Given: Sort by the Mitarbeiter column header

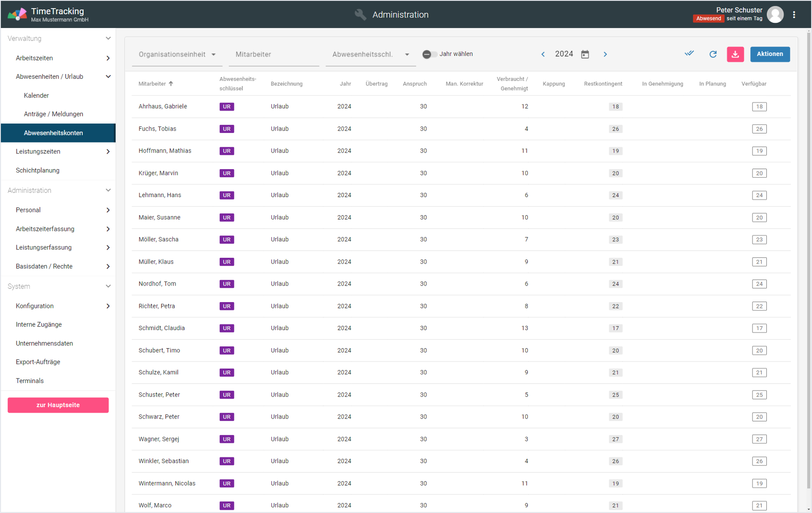Looking at the screenshot, I should pos(153,84).
